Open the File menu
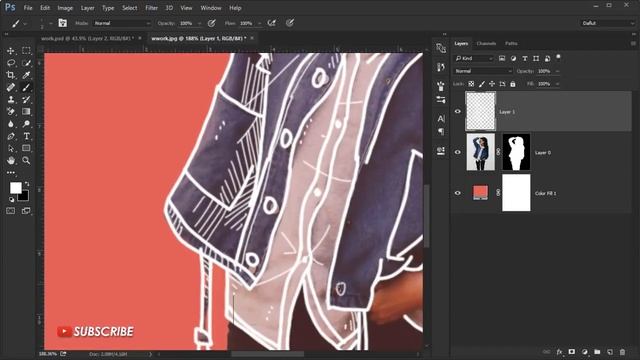The image size is (640, 360). point(28,8)
